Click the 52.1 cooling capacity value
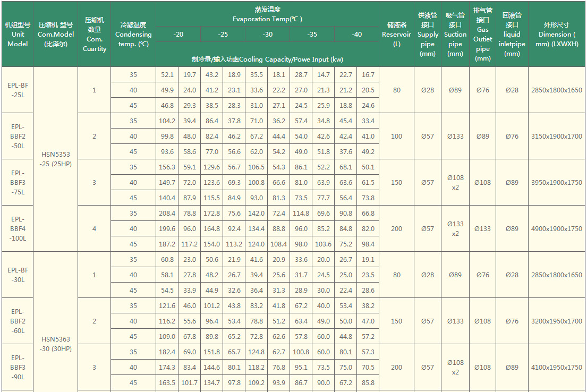Viewport: 587px width, 392px height. (167, 74)
